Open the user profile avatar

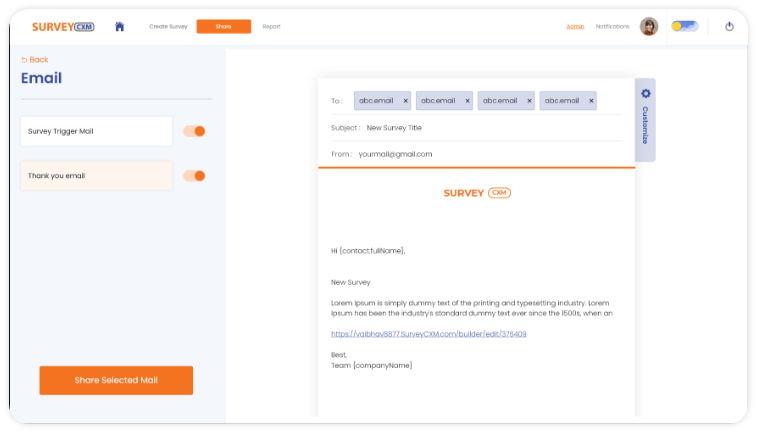click(x=649, y=27)
